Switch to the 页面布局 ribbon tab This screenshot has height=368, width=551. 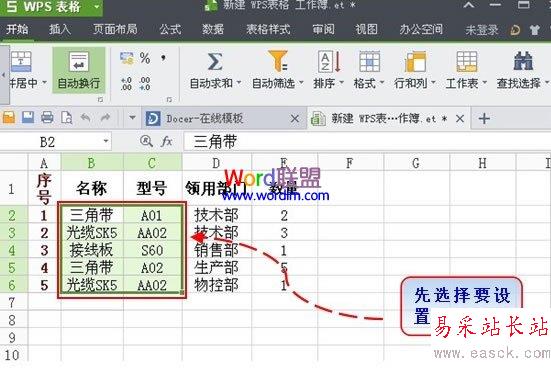[x=115, y=30]
